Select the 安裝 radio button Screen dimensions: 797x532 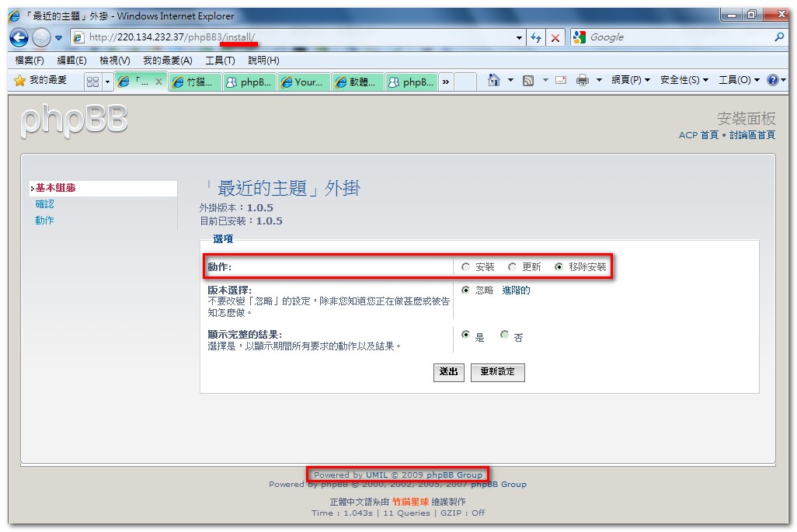coord(466,267)
